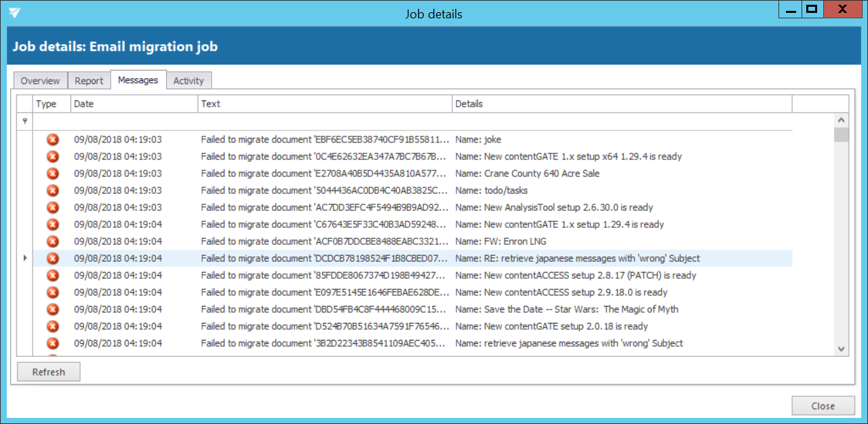Viewport: 868px width, 424px height.
Task: Switch to the Overview tab
Action: [x=40, y=81]
